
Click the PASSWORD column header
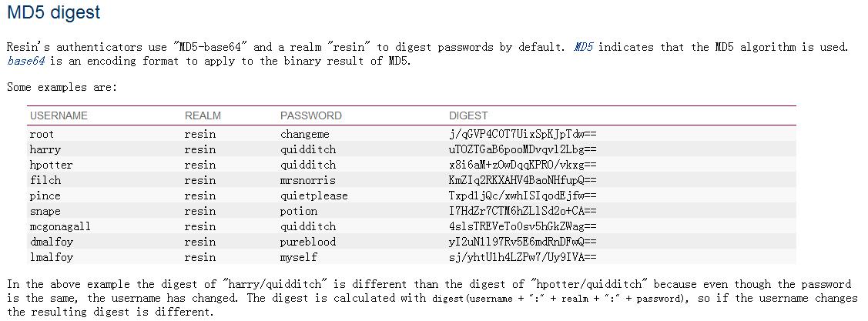click(310, 115)
